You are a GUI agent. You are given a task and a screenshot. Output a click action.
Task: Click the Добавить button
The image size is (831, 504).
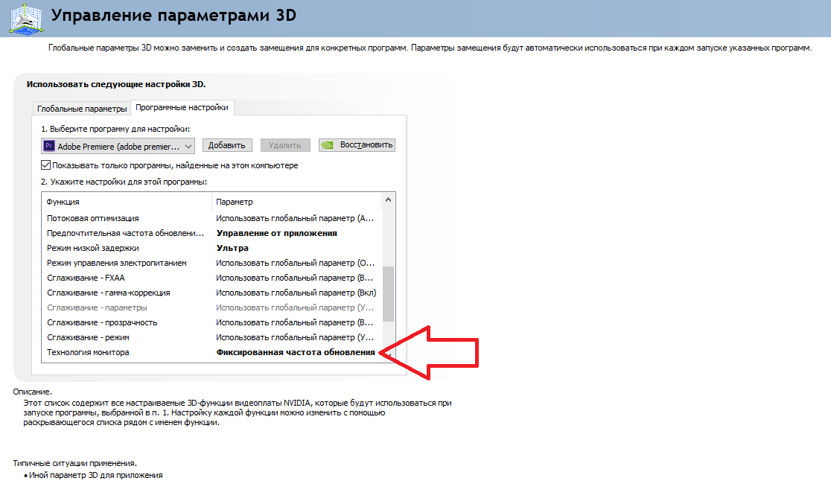(x=227, y=145)
